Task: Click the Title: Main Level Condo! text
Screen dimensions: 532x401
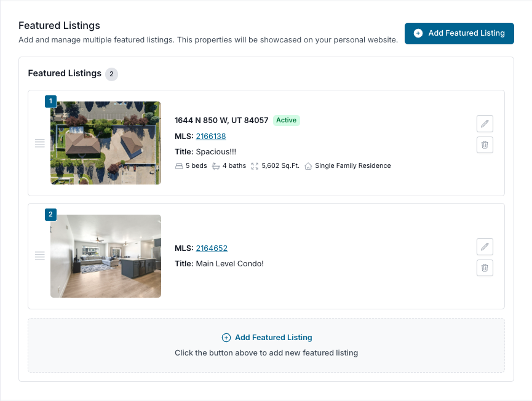Action: coord(219,264)
